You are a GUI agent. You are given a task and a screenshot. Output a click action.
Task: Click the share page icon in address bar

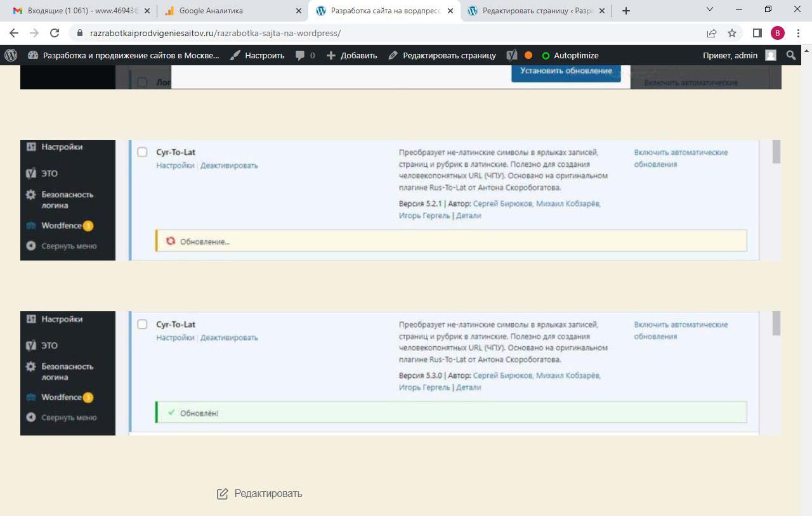pos(712,33)
